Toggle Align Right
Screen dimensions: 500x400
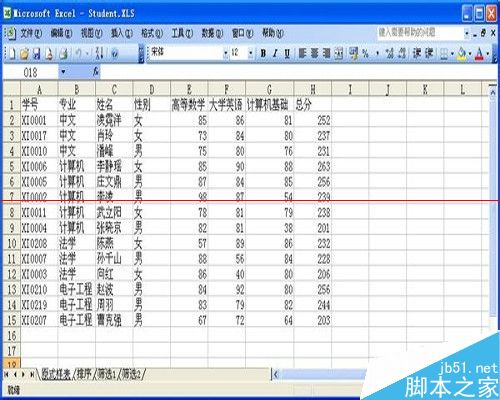326,53
